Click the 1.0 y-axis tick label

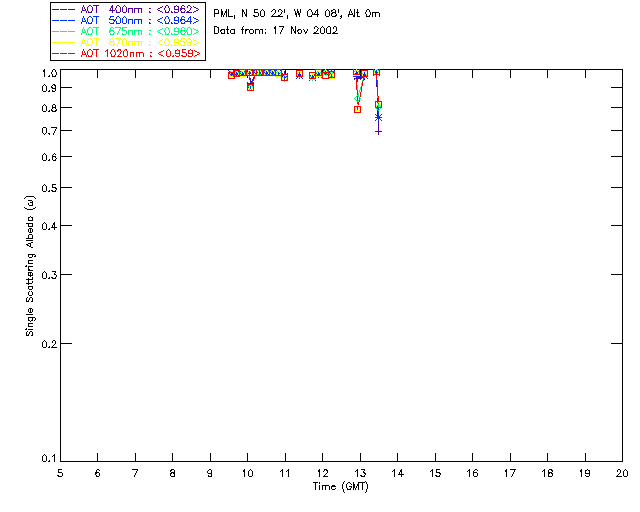(x=49, y=73)
